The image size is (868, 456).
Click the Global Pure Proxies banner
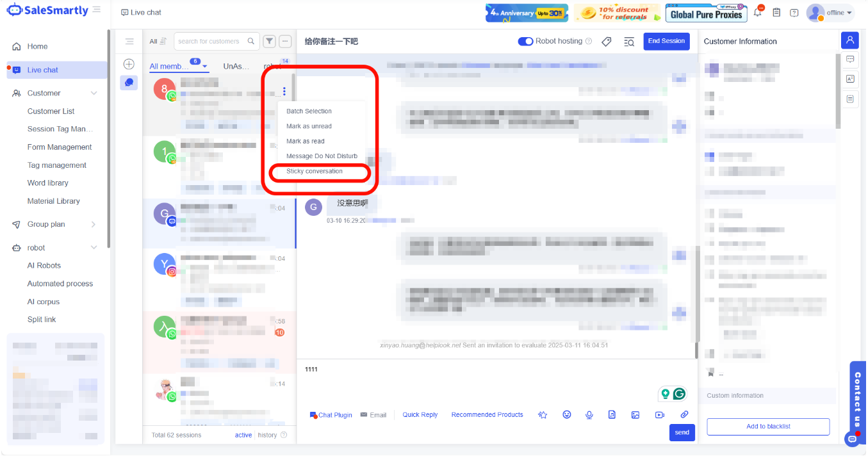pos(707,13)
